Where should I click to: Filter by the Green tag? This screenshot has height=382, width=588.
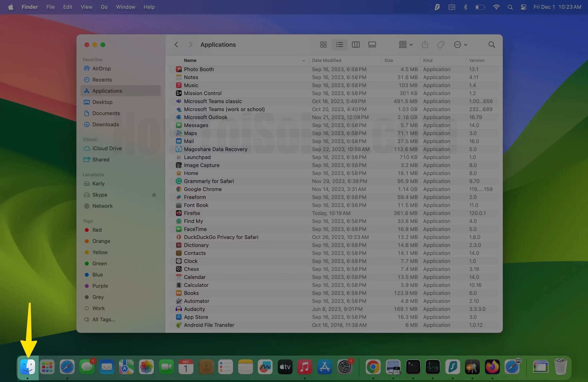(121, 264)
